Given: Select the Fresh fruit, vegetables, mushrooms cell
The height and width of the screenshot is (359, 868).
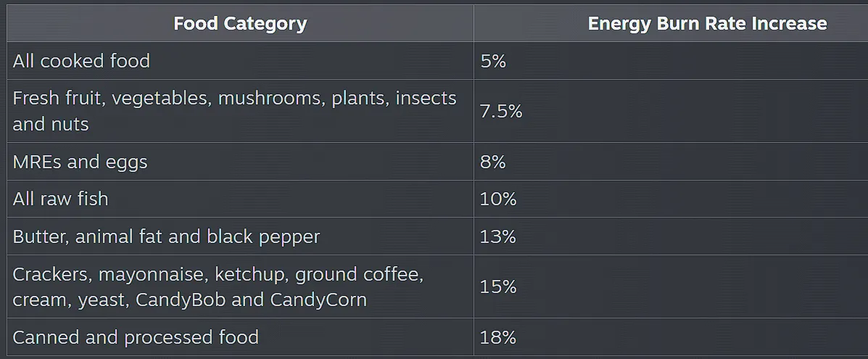Looking at the screenshot, I should [240, 111].
